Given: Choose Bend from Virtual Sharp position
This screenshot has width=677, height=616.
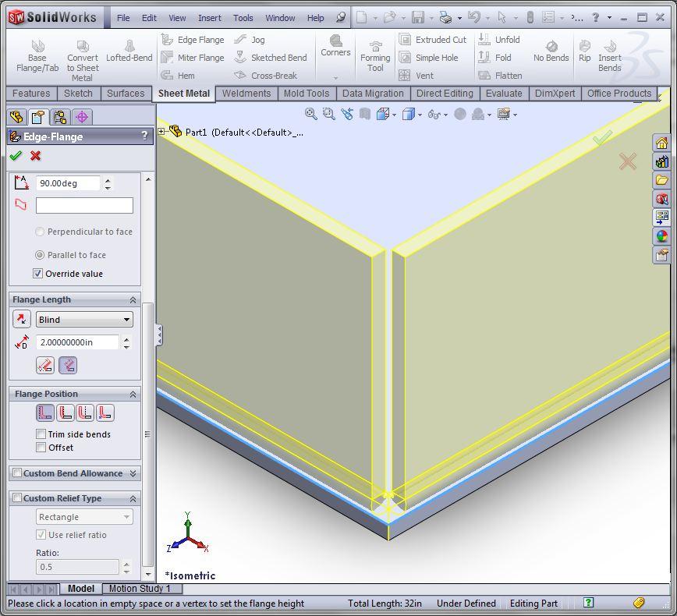Looking at the screenshot, I should (x=105, y=412).
